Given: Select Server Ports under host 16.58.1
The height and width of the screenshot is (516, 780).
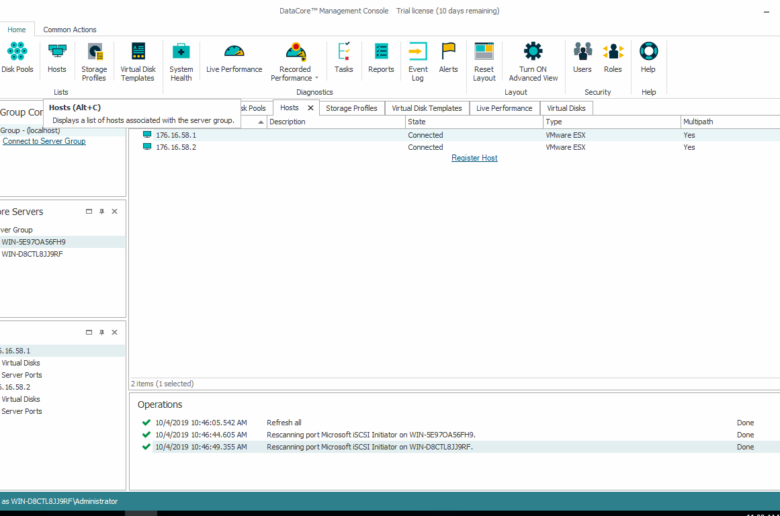Looking at the screenshot, I should (21, 375).
